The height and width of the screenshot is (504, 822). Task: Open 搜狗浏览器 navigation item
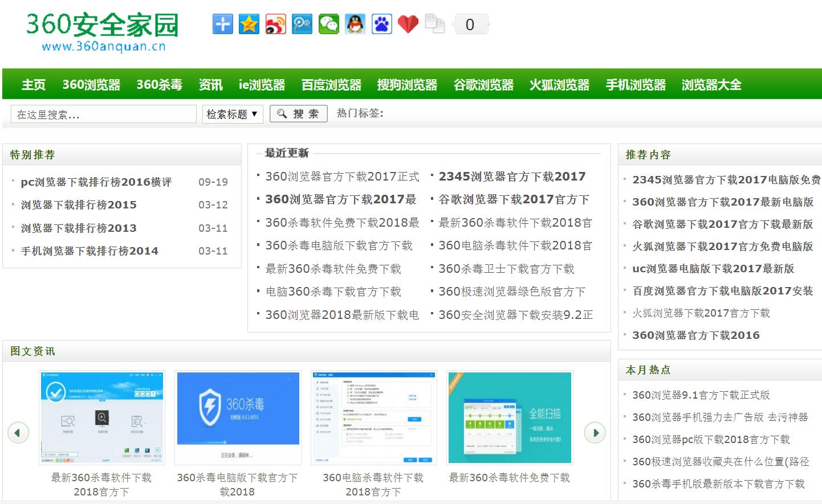(x=407, y=85)
